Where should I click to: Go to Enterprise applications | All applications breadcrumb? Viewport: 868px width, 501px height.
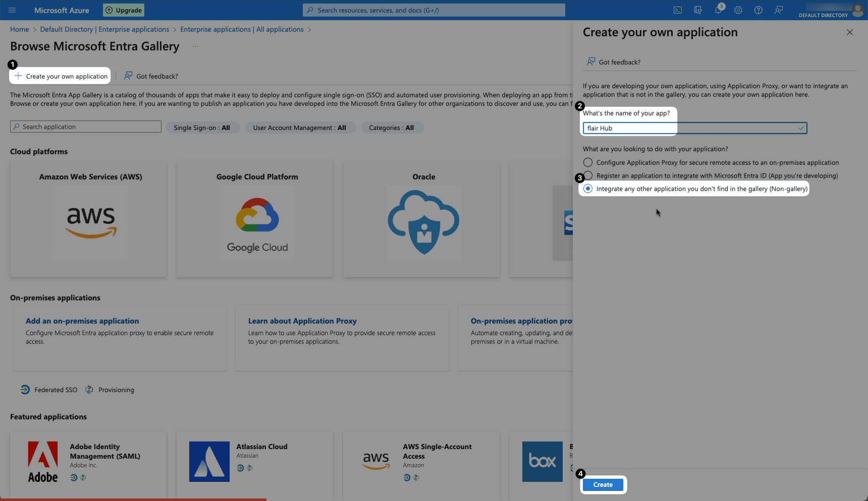point(242,29)
